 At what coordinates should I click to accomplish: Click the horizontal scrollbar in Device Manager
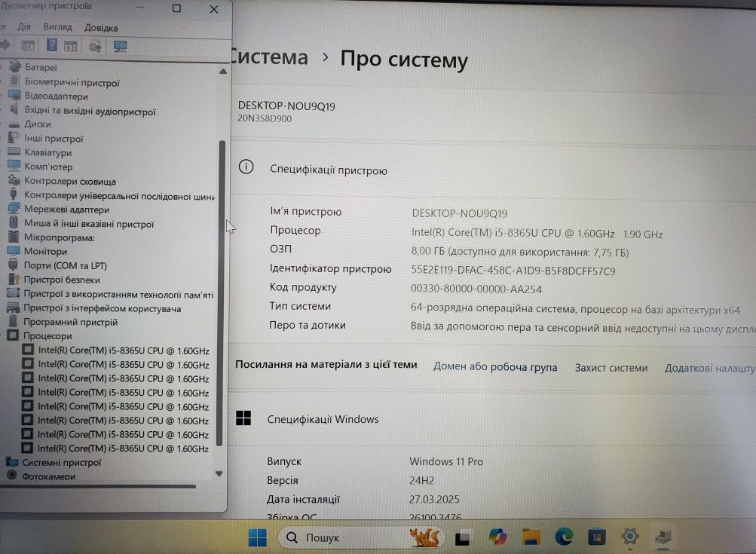(x=98, y=486)
